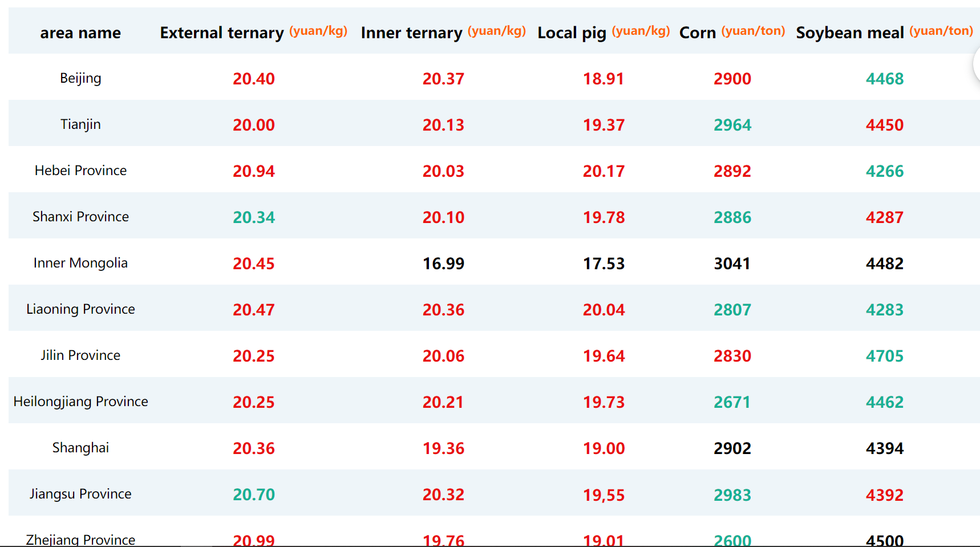Click Shanxi local pig value 19.78
The height and width of the screenshot is (547, 980).
[604, 217]
